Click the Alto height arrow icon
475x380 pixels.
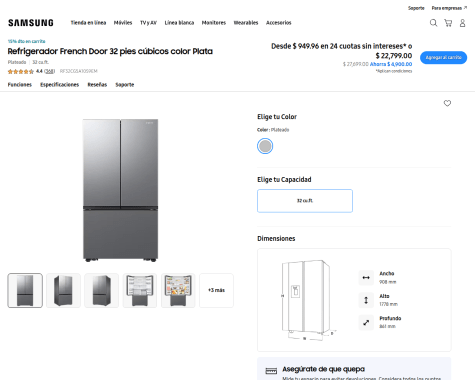tap(366, 300)
